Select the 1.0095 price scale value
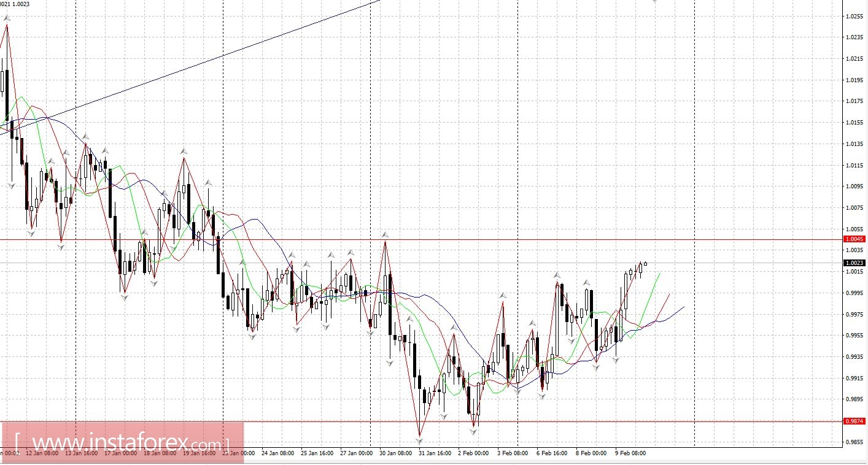This screenshot has width=868, height=465. (x=854, y=186)
